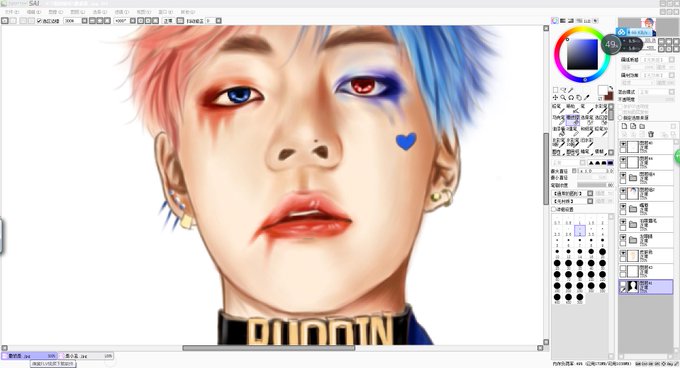Switch to the second canvas file tab
The width and height of the screenshot is (680, 368).
click(x=85, y=356)
